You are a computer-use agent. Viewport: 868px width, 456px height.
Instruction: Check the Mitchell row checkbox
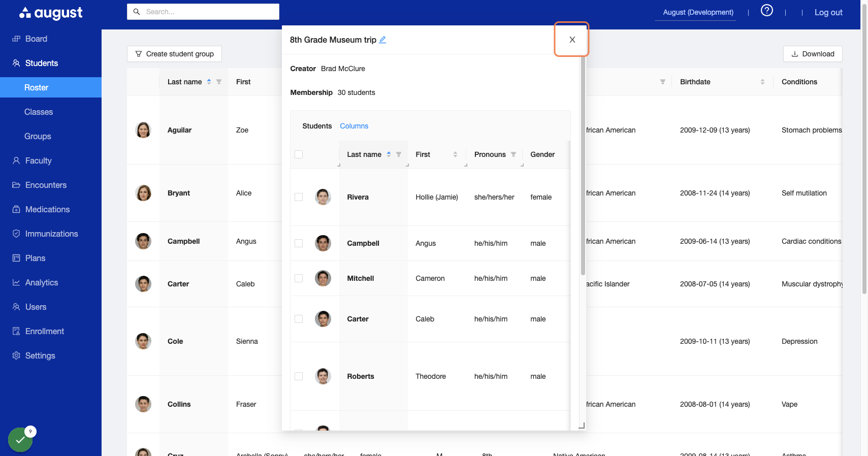(299, 278)
